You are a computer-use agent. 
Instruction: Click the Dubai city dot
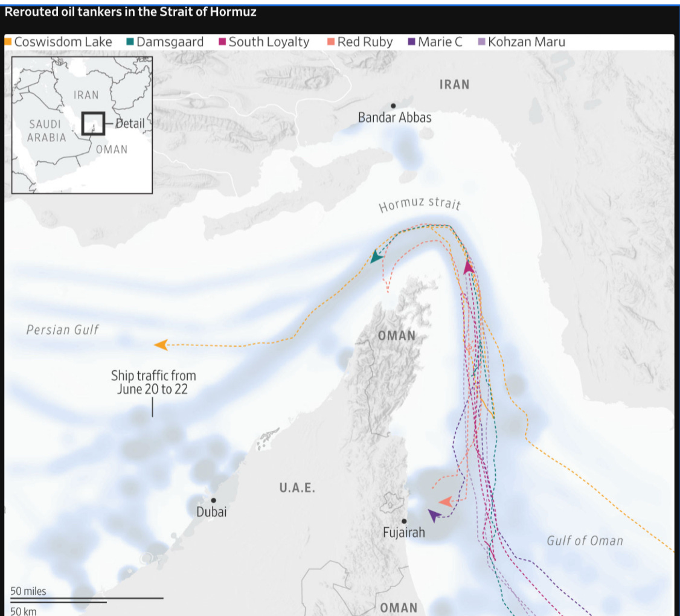click(x=213, y=501)
